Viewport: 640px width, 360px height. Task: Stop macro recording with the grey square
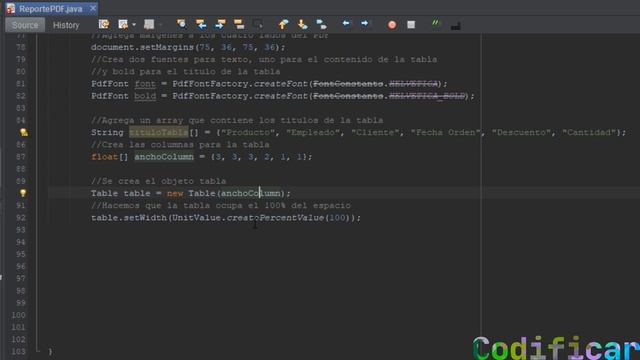[x=411, y=25]
